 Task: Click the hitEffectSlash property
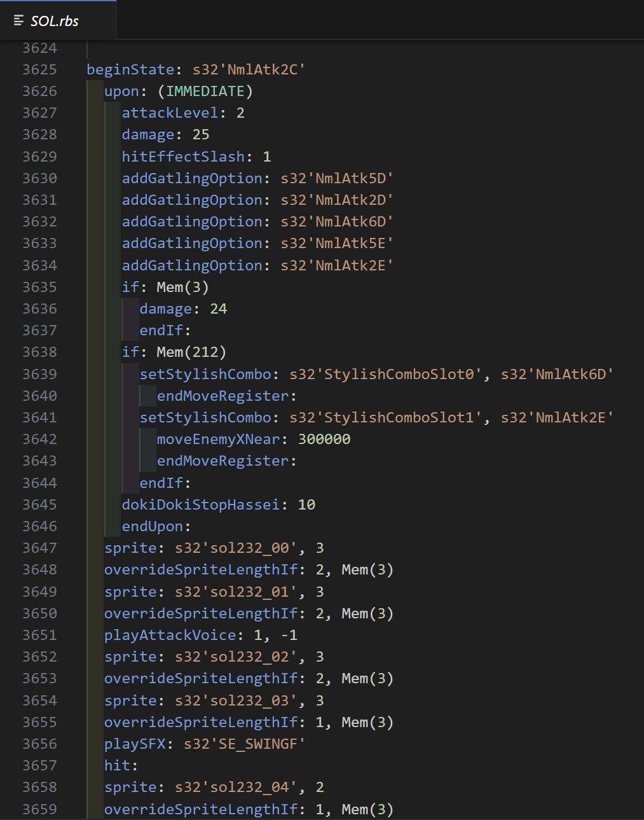(x=183, y=156)
